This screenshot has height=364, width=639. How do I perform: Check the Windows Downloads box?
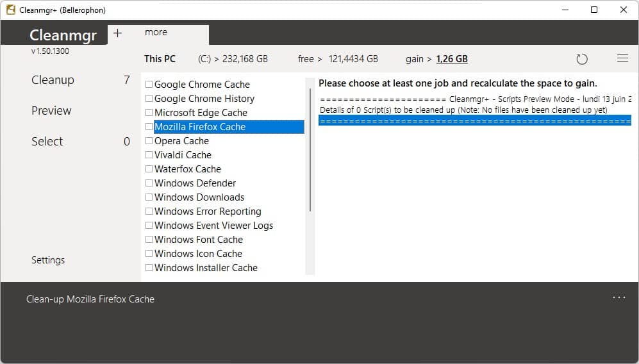pos(149,197)
